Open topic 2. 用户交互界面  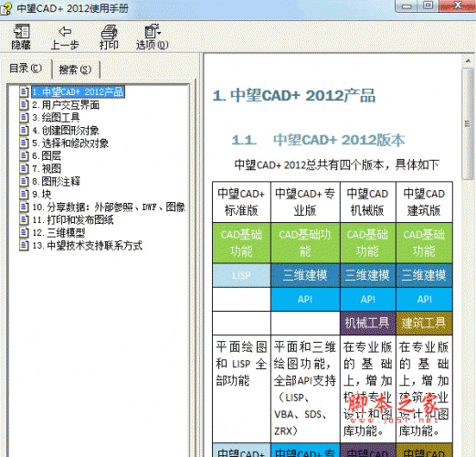click(x=66, y=105)
